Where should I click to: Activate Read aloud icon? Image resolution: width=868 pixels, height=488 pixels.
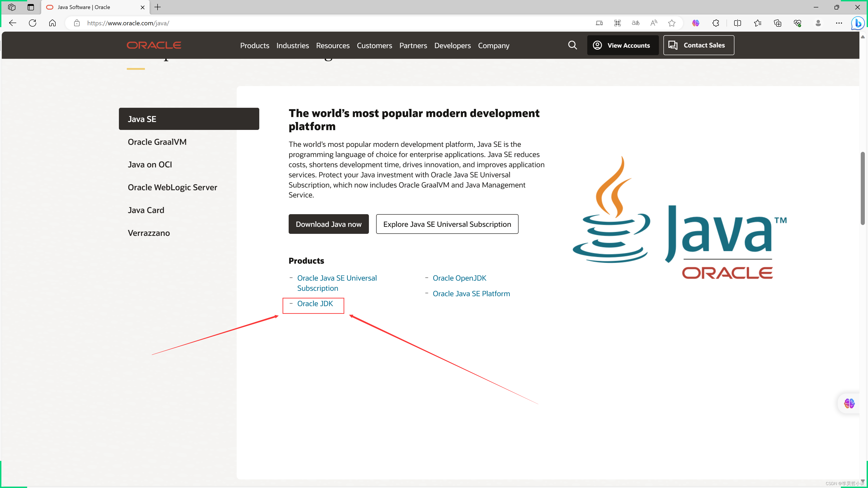[654, 23]
